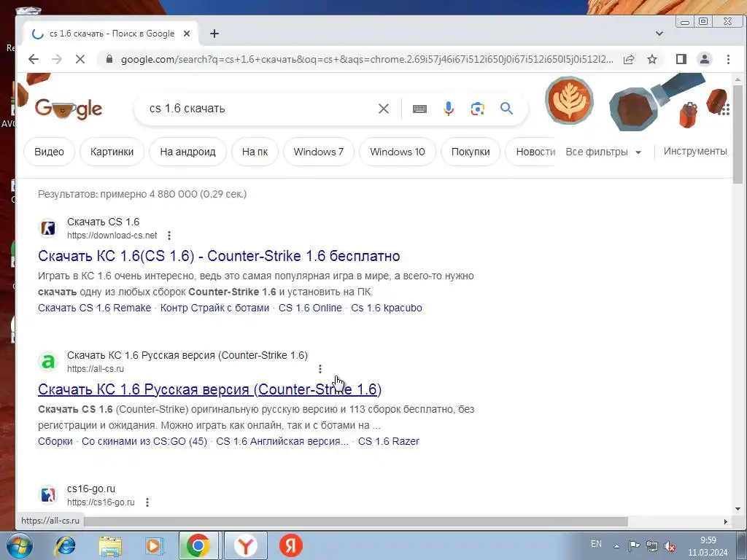747x560 pixels.
Task: Open the Google apps grid
Action: click(724, 110)
